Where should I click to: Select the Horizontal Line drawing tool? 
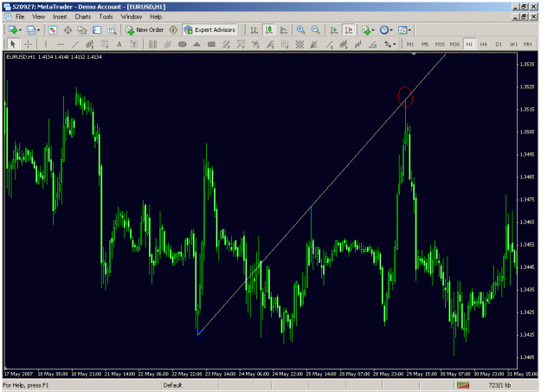point(61,44)
